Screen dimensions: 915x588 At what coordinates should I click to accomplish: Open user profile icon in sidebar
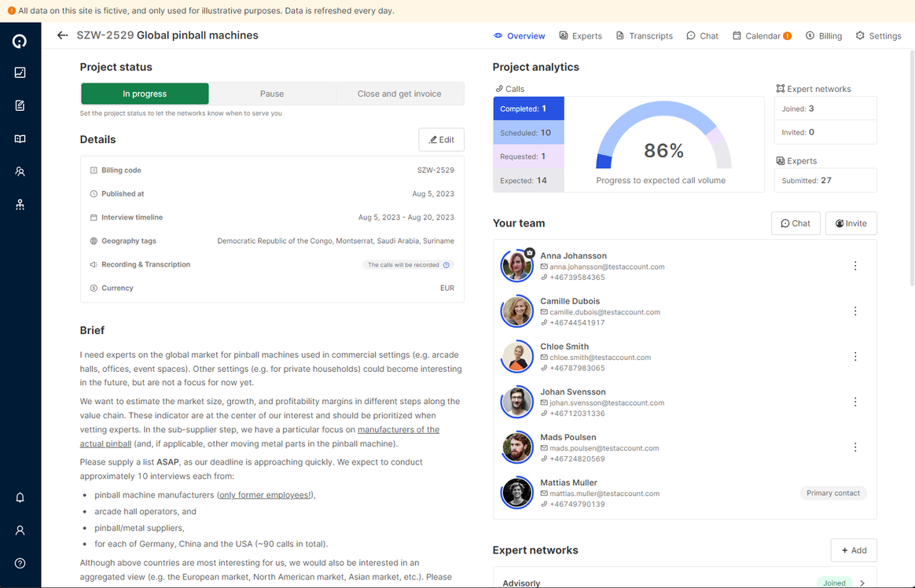coord(20,531)
